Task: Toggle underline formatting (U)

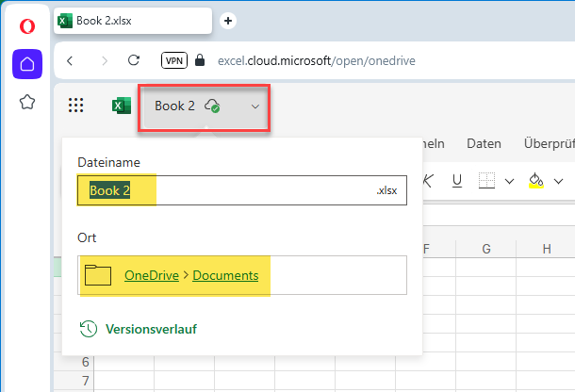Action: (457, 181)
